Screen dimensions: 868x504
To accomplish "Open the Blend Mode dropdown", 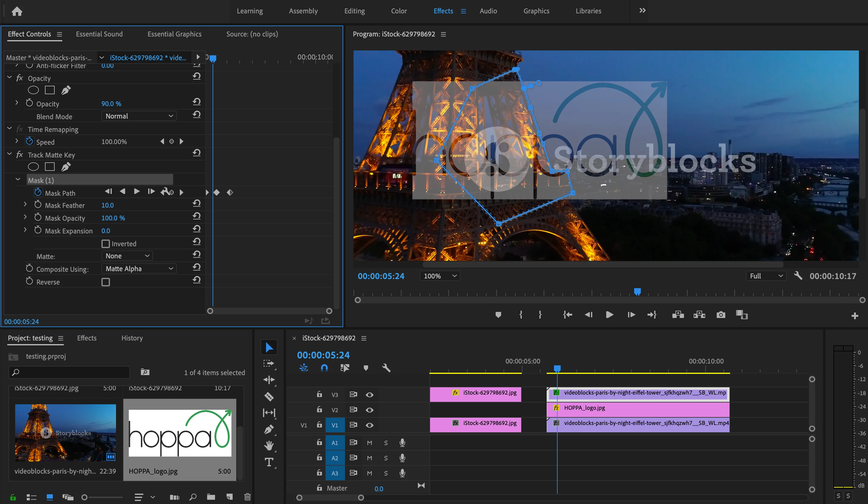I will click(139, 116).
